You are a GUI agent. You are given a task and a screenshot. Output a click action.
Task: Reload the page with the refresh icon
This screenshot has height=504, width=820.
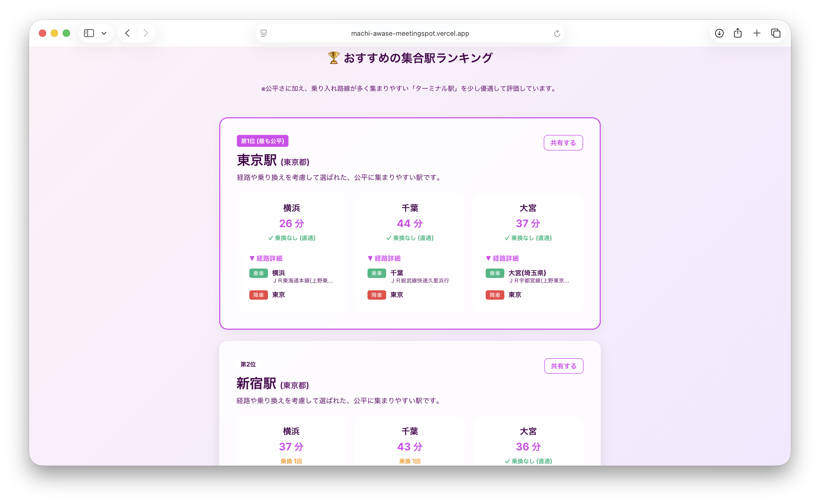(x=557, y=33)
